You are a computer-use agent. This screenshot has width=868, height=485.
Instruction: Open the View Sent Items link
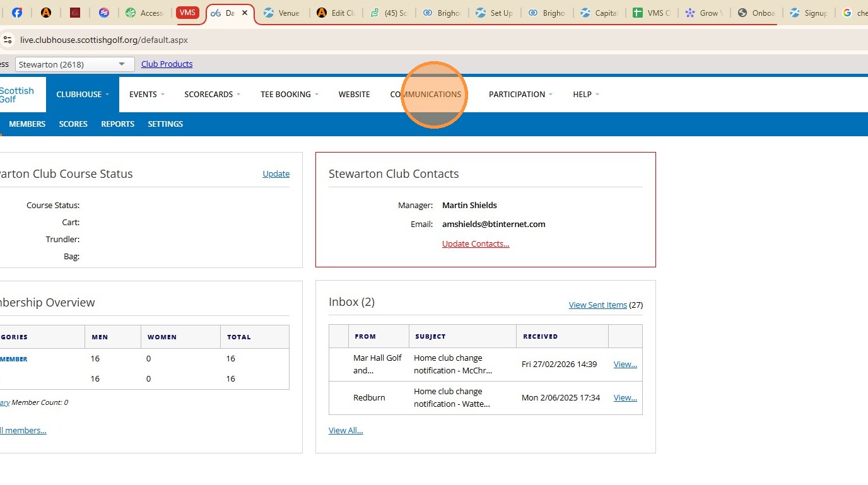(598, 305)
